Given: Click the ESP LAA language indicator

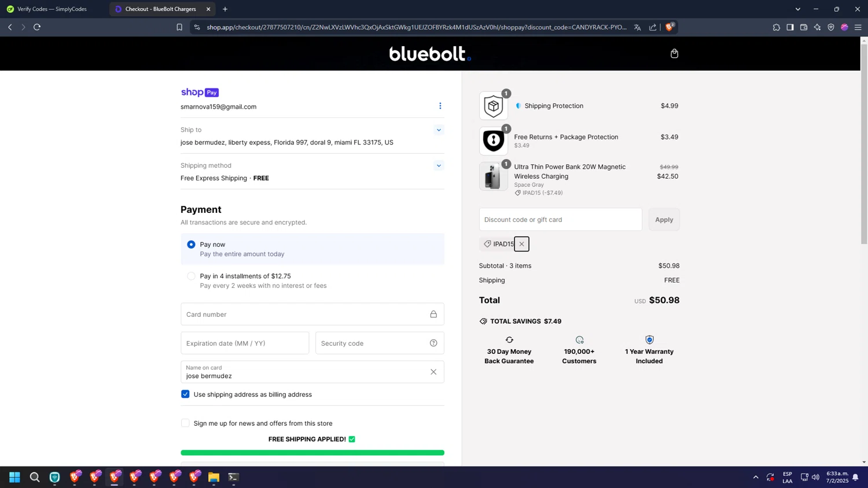Looking at the screenshot, I should pyautogui.click(x=788, y=477).
